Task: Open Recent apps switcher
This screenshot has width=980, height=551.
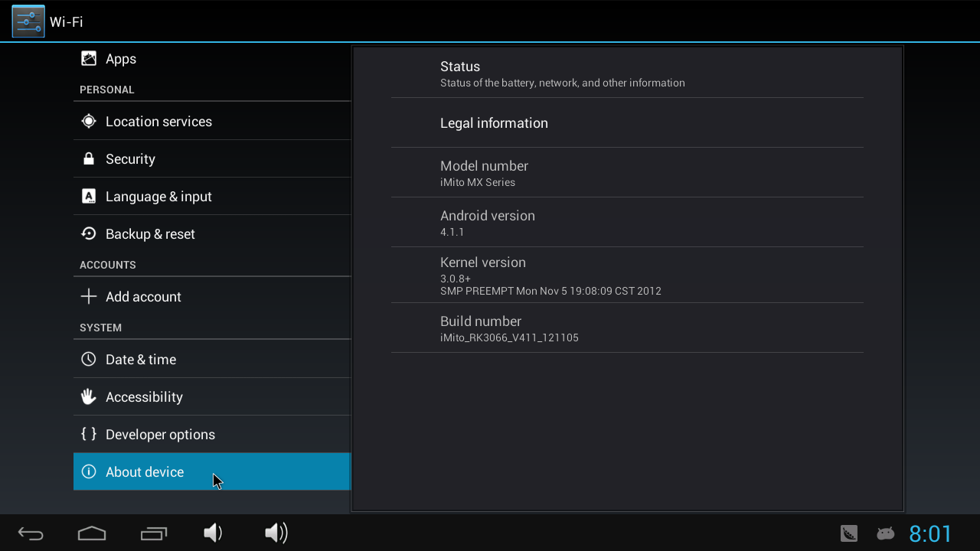Action: click(154, 533)
